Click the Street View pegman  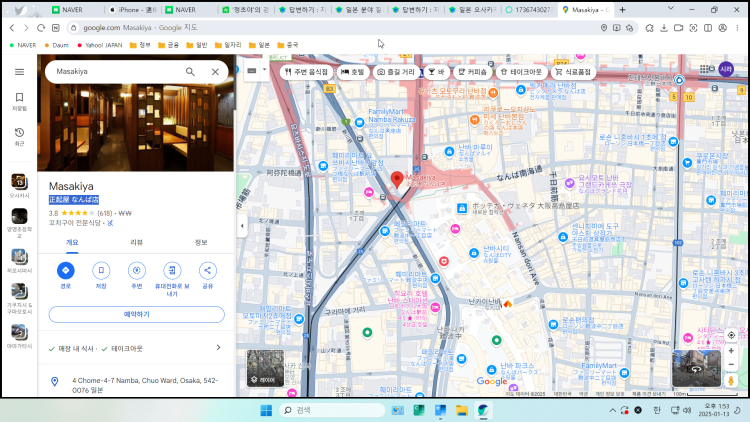(731, 380)
